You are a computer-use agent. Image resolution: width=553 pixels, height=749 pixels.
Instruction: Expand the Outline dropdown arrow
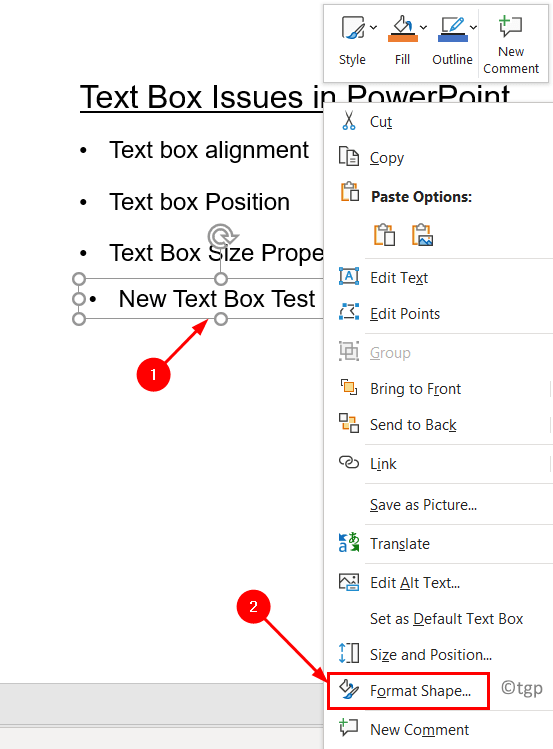473,28
